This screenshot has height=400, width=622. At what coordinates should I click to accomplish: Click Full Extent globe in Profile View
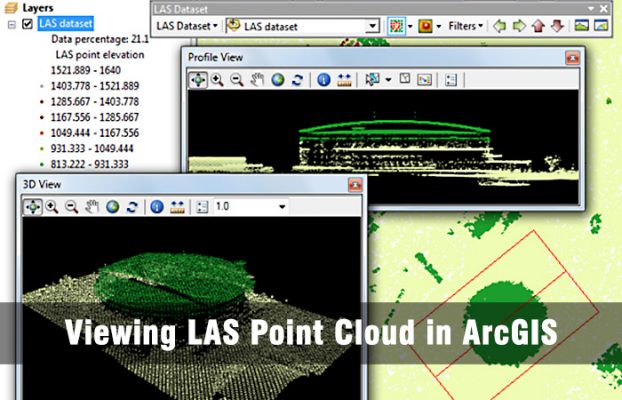click(278, 80)
